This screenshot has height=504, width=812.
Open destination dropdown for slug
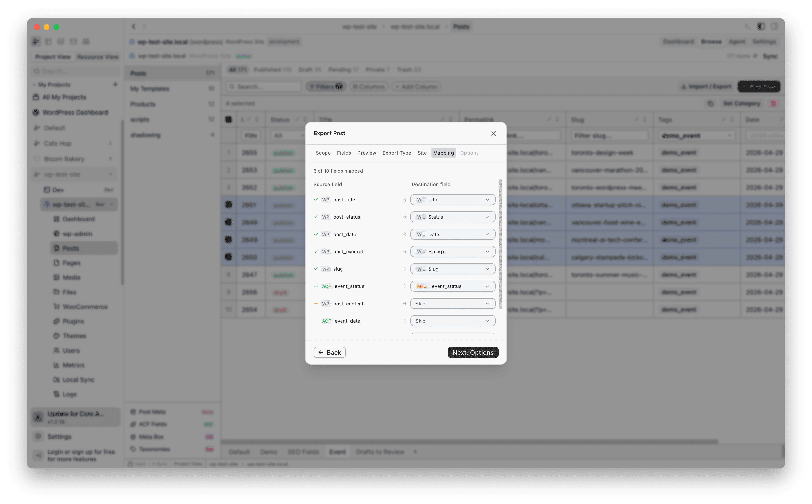tap(453, 269)
